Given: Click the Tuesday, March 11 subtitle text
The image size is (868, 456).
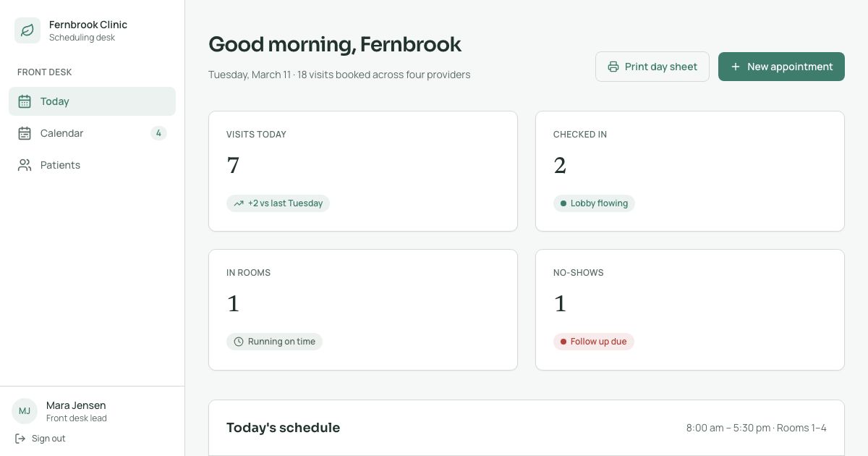Looking at the screenshot, I should coord(339,75).
